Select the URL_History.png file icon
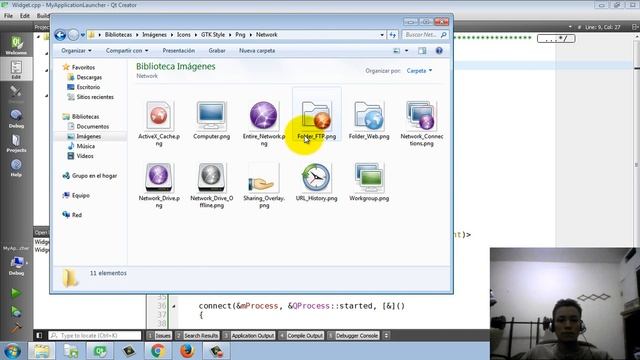 click(316, 177)
